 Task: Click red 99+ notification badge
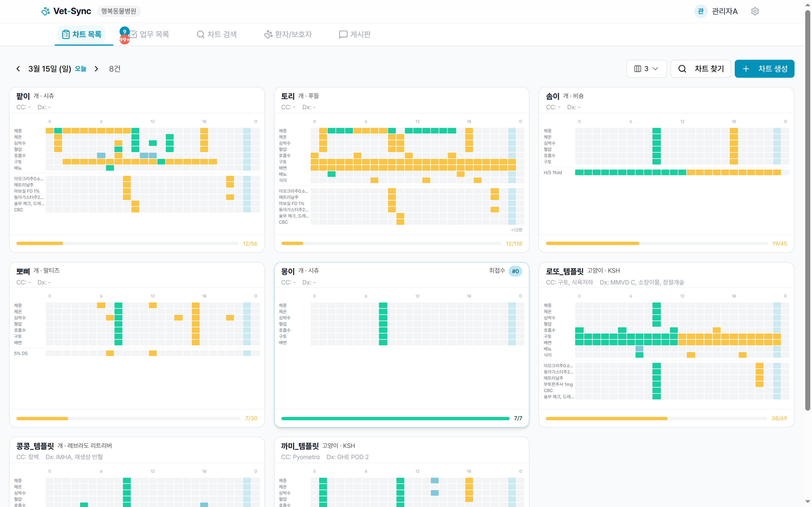coord(124,40)
